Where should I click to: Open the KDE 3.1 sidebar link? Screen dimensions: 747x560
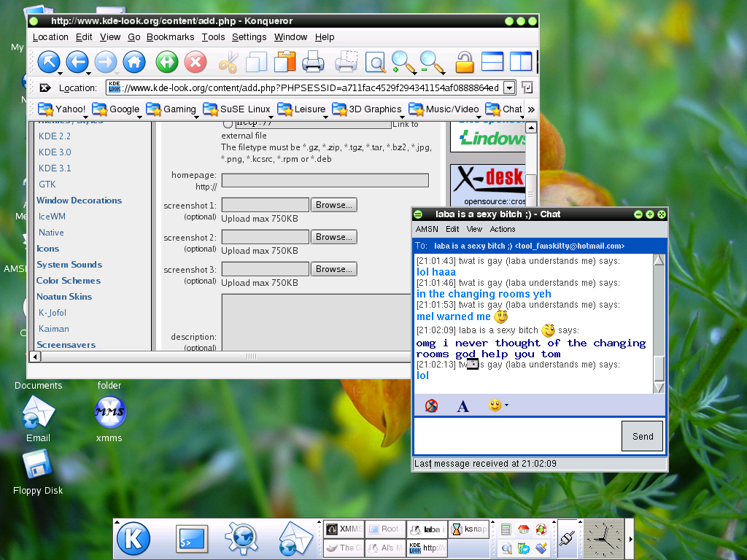coord(55,168)
